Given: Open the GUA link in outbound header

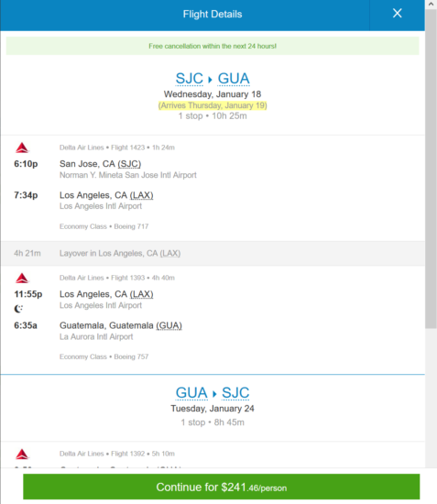Looking at the screenshot, I should tap(234, 79).
